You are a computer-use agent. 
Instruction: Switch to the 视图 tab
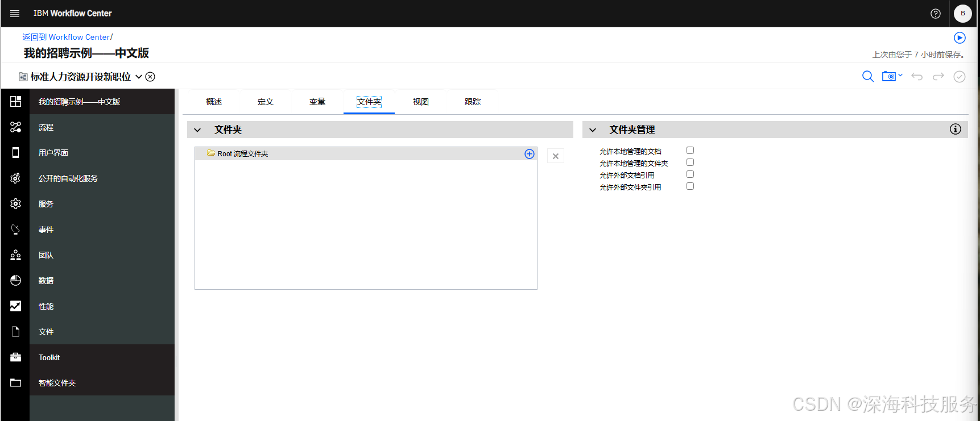[421, 102]
